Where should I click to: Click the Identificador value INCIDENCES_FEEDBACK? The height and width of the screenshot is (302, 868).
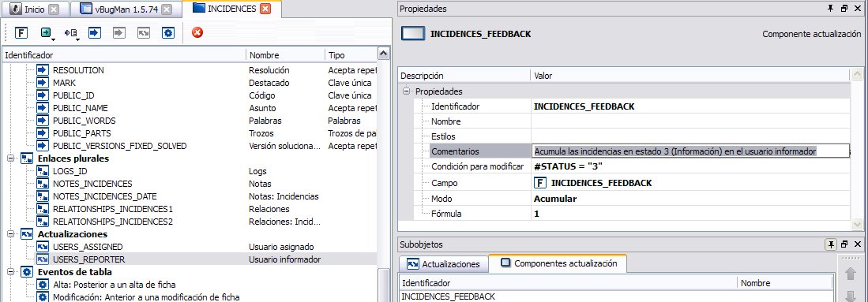pyautogui.click(x=690, y=106)
